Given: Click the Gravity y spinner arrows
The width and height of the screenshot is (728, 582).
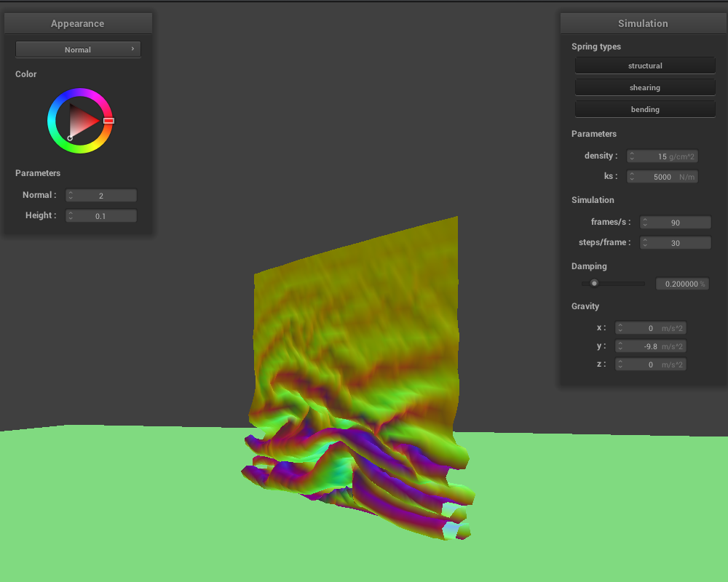Looking at the screenshot, I should pos(620,346).
